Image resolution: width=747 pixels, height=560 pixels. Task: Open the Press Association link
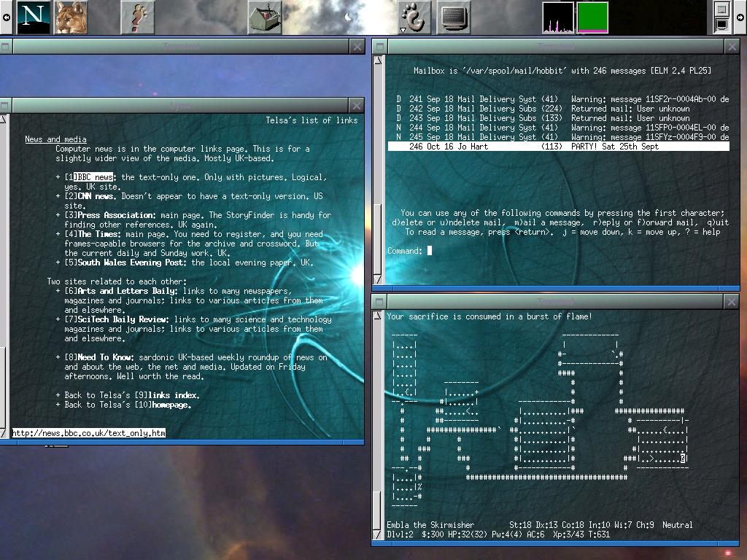click(116, 215)
